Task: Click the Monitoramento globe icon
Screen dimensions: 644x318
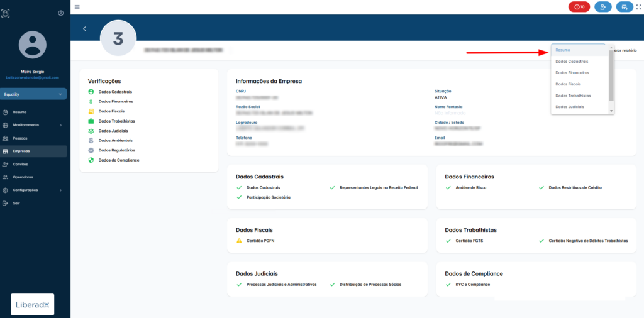Action: [x=5, y=125]
